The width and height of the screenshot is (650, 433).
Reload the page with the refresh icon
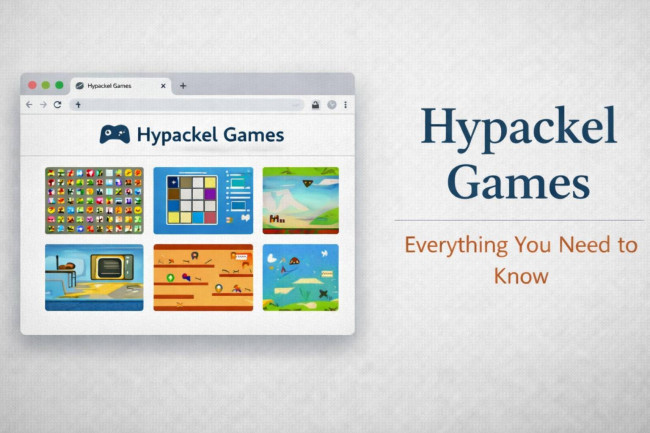tap(57, 104)
